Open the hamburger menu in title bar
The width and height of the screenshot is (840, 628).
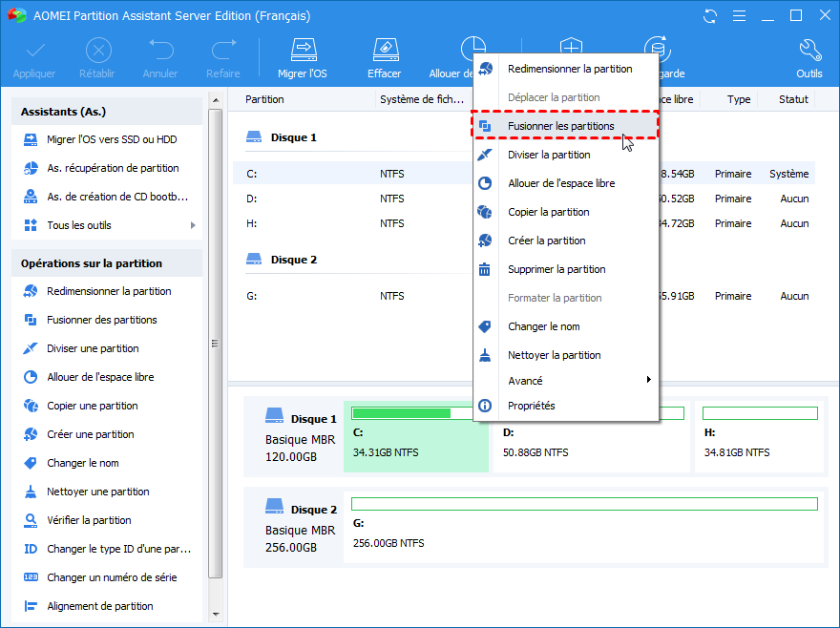[x=739, y=16]
